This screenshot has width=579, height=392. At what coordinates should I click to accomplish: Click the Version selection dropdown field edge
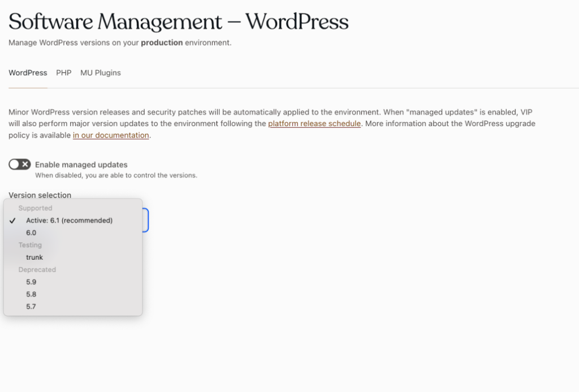coord(145,220)
